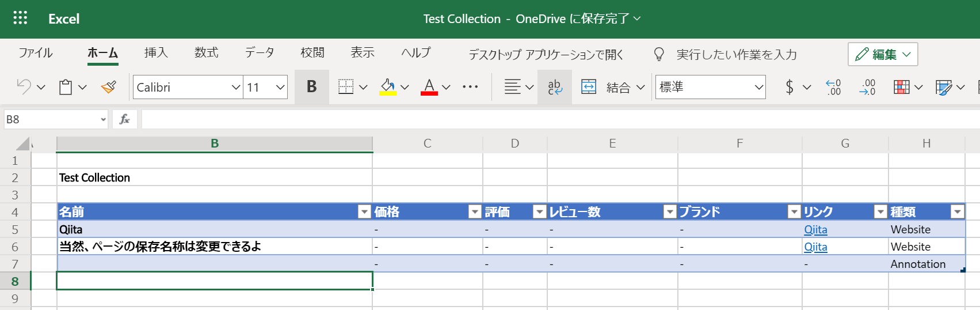Open the 標準 number format dropdown
This screenshot has width=980, height=310.
click(x=759, y=88)
